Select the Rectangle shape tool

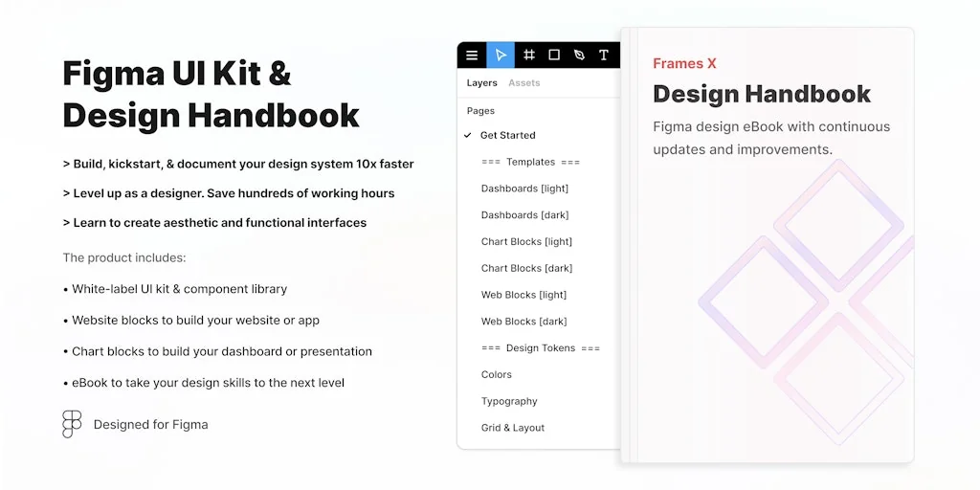554,55
